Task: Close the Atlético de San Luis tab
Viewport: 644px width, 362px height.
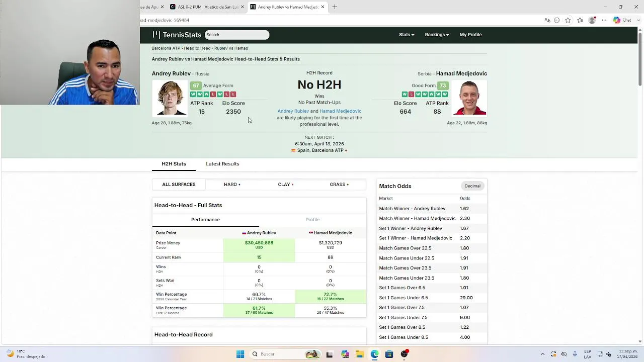Action: point(243,7)
